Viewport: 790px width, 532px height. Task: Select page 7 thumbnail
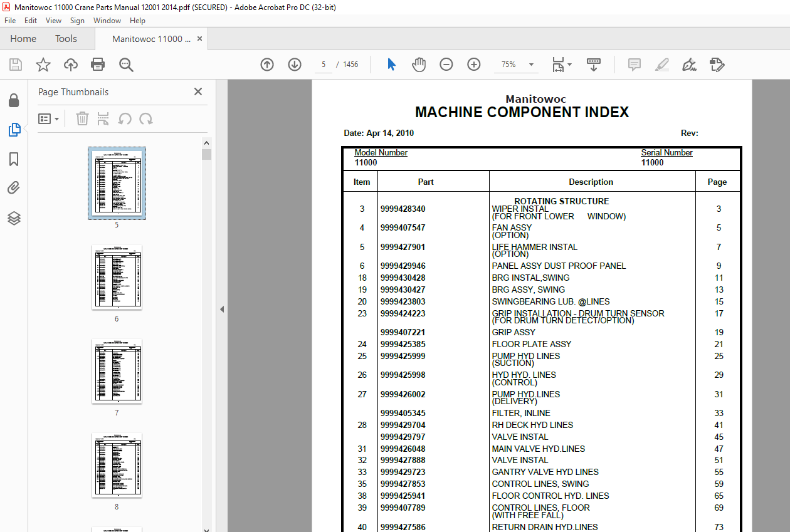click(x=117, y=371)
